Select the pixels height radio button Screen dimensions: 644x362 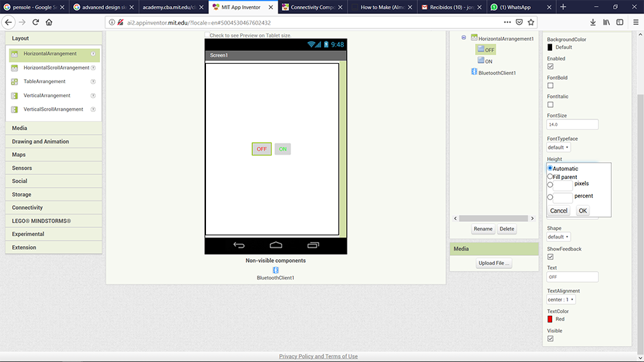click(x=550, y=185)
